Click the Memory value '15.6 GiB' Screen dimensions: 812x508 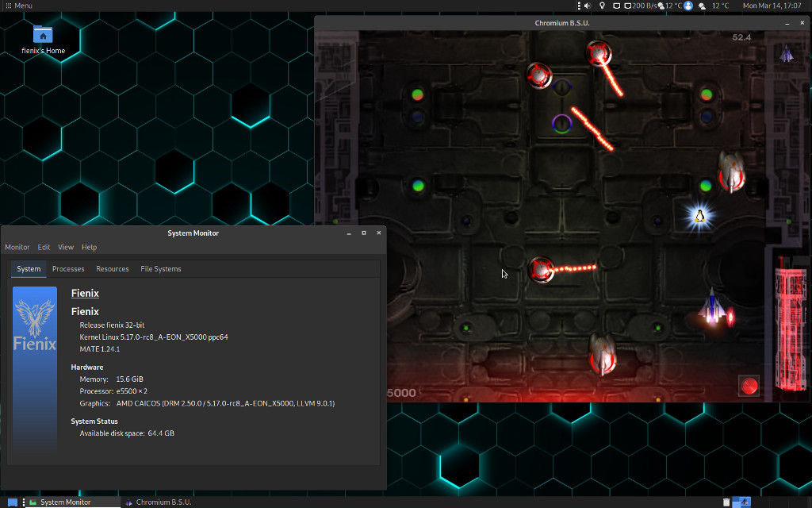129,379
